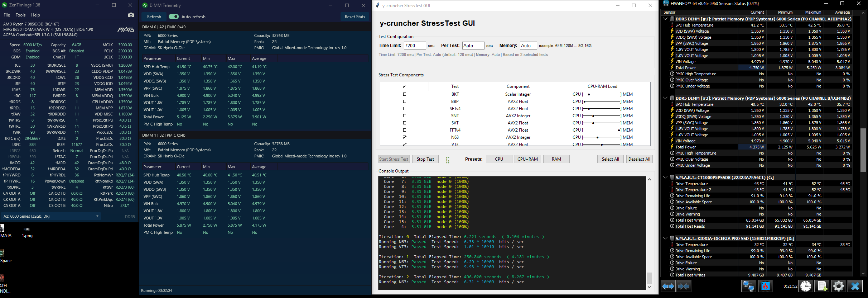Click HWiNFO sensor list scroll-down arrow
The width and height of the screenshot is (868, 298).
point(863,274)
